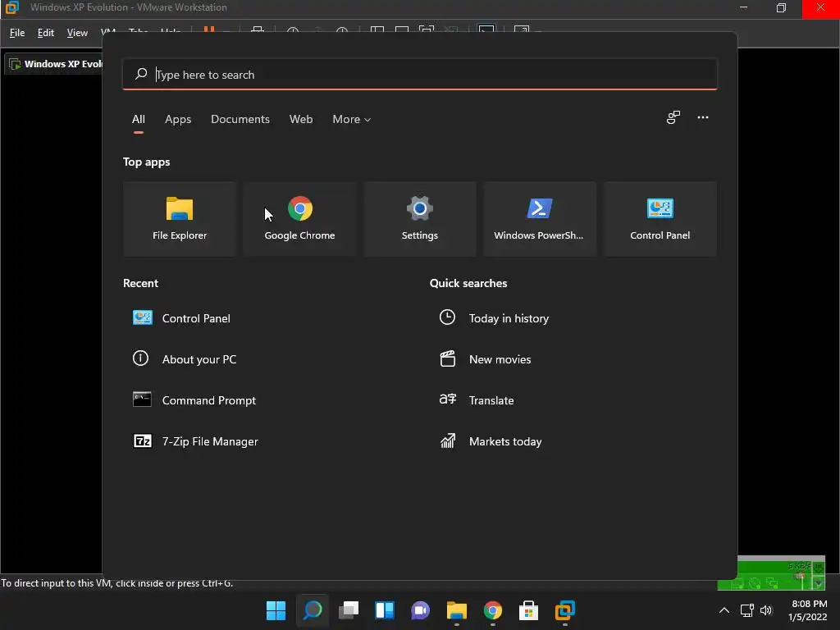Open the Control Panel tile in Top apps
Screen dimensions: 840x630
[660, 218]
